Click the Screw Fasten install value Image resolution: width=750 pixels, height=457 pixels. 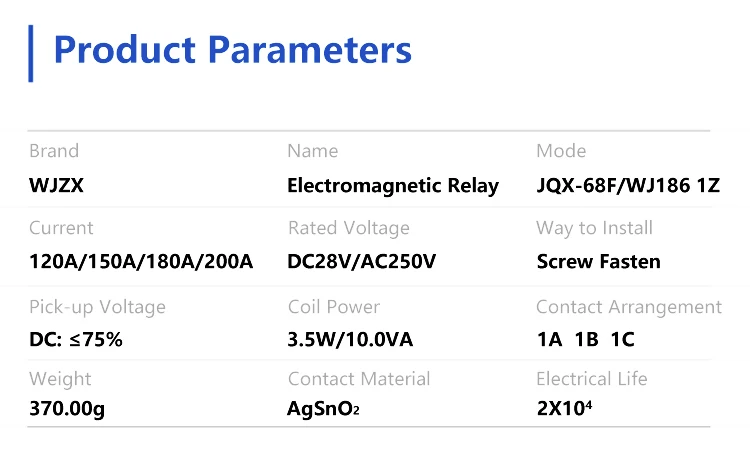click(598, 263)
